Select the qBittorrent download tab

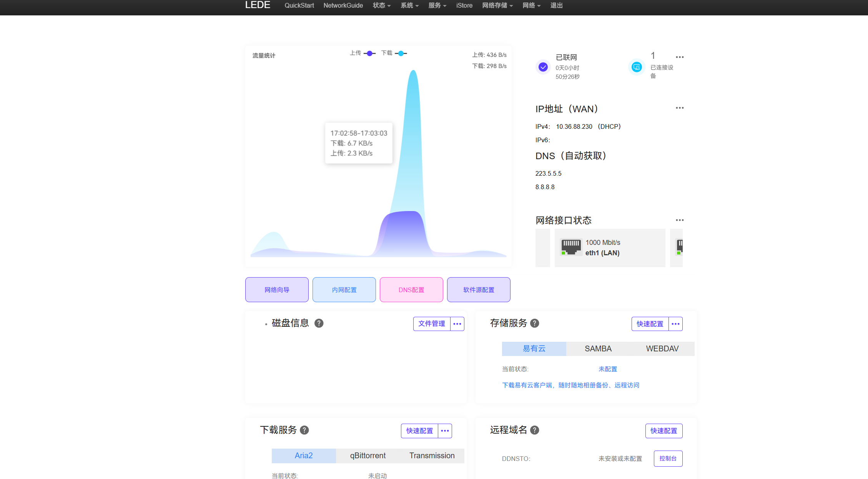click(x=367, y=456)
